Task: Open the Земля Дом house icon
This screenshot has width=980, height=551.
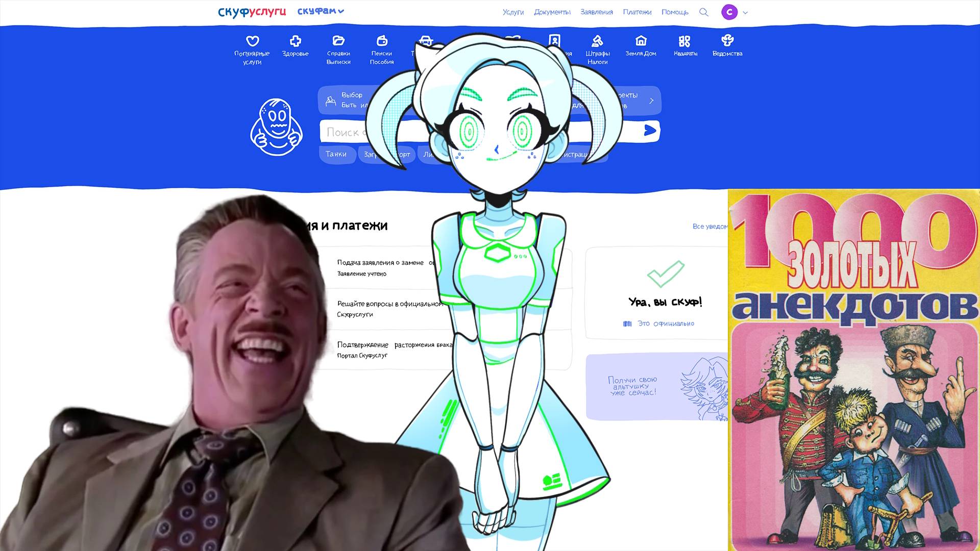Action: [641, 41]
